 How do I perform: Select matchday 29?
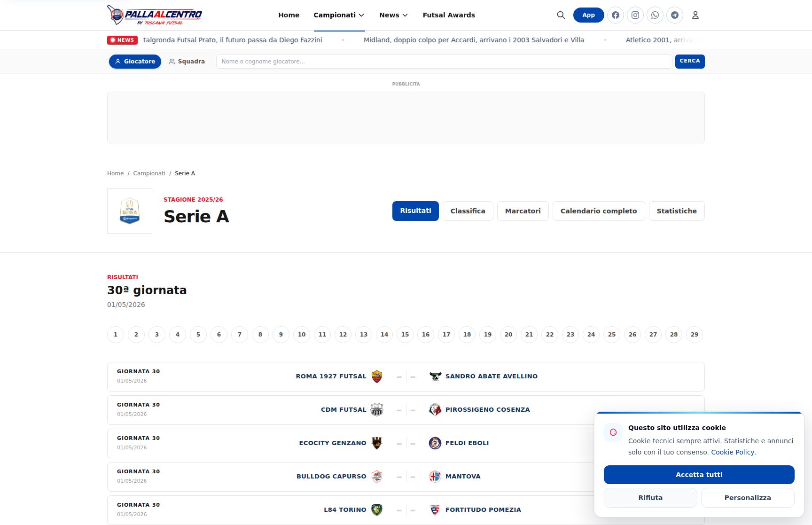695,335
